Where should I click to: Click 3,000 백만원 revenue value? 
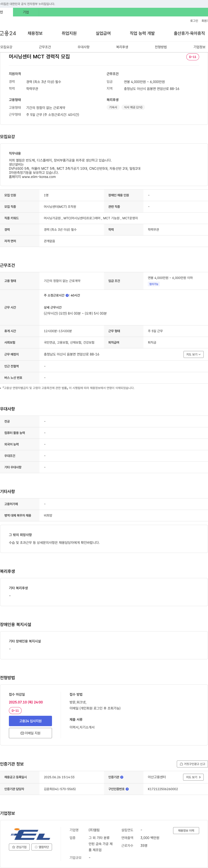click(149, 838)
